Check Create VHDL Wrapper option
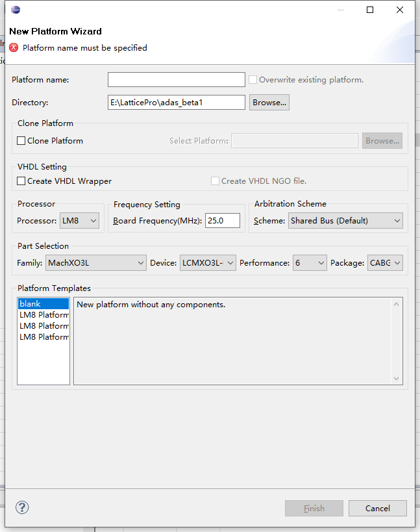 click(x=21, y=181)
